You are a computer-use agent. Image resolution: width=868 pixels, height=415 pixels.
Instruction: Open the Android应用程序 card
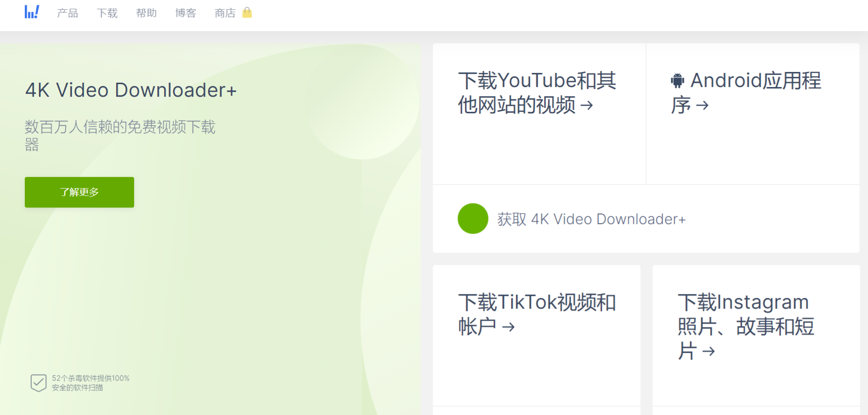753,114
